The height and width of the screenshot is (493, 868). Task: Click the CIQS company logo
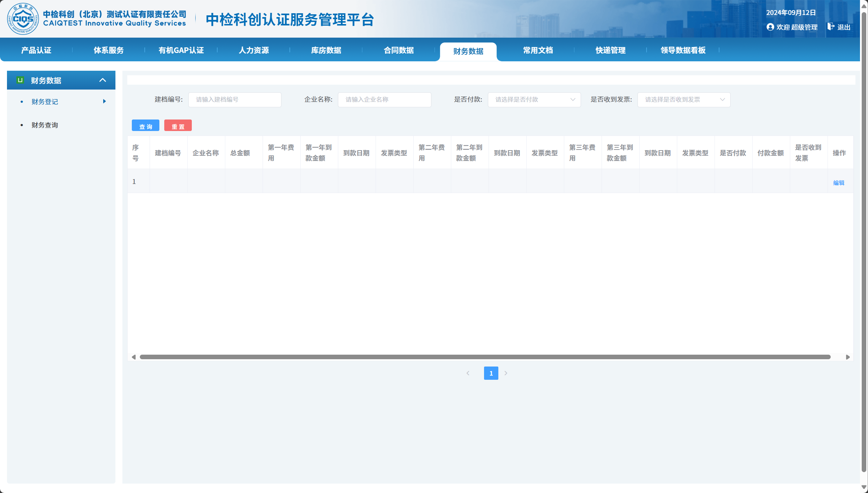click(23, 19)
